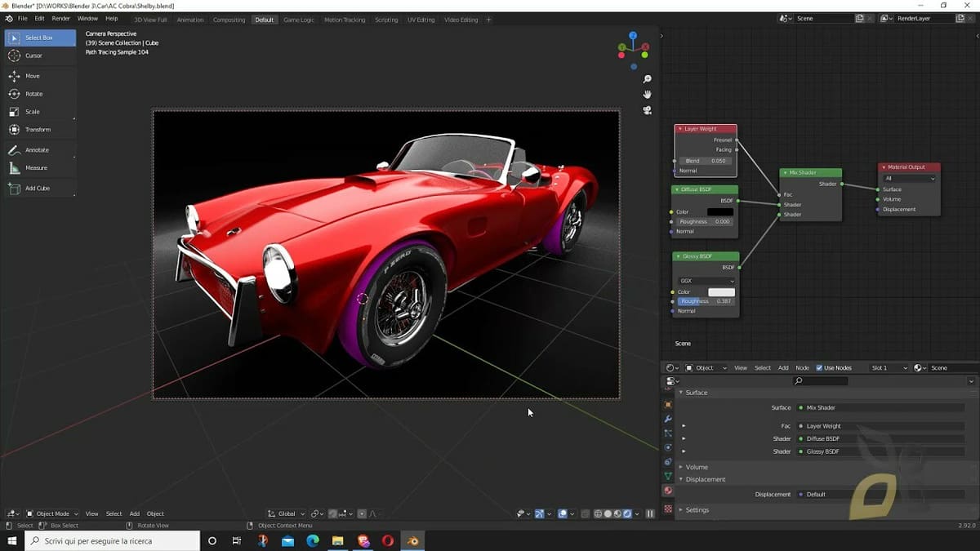980x551 pixels.
Task: Open the Slot 1 material dropdown
Action: click(x=888, y=368)
